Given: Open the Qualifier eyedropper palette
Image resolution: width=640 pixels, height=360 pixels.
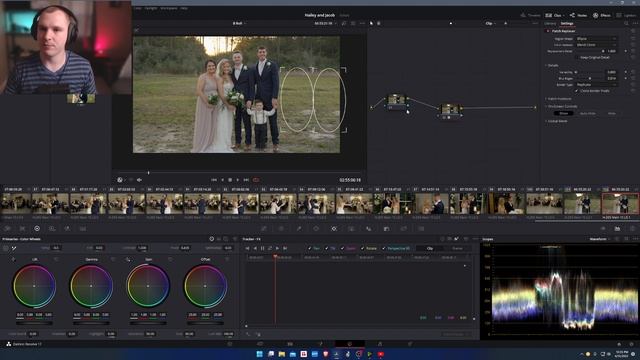Looking at the screenshot, I should point(299,229).
